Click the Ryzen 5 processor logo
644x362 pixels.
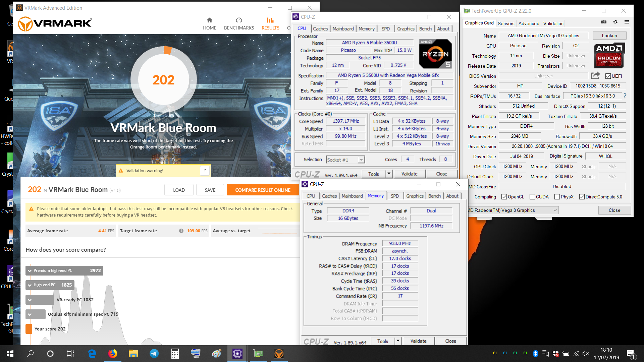[435, 54]
